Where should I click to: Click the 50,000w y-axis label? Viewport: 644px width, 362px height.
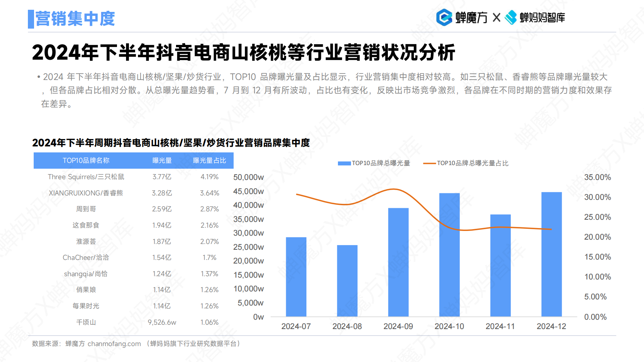pos(248,177)
